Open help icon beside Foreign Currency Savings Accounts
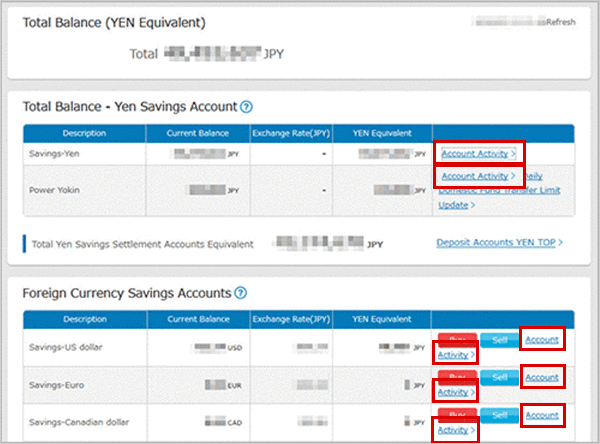Screen dimensions: 600x444 (240, 293)
